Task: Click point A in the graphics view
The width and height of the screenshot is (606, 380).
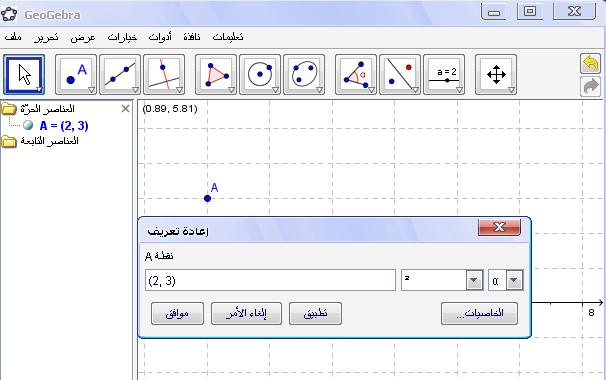Action: [x=208, y=198]
